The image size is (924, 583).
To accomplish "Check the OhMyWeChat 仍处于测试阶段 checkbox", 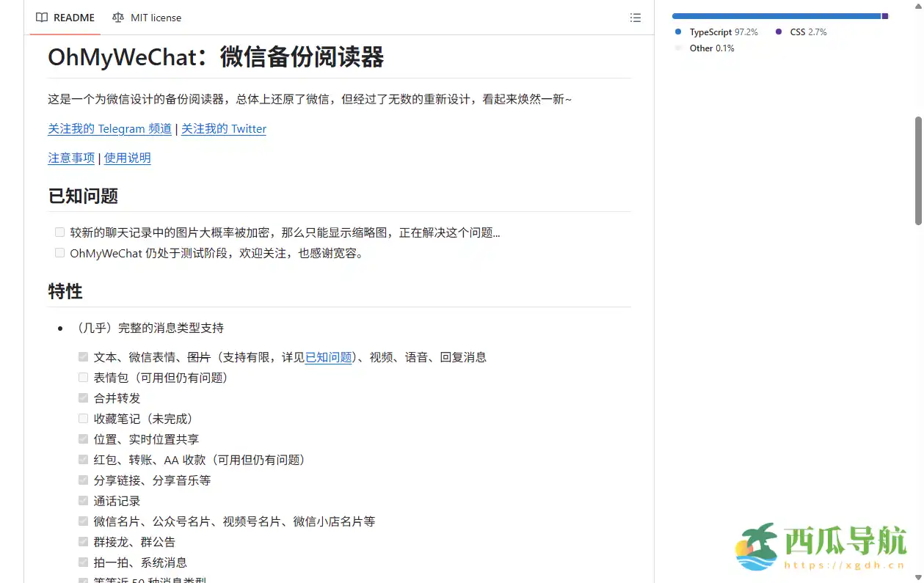I will coord(59,252).
